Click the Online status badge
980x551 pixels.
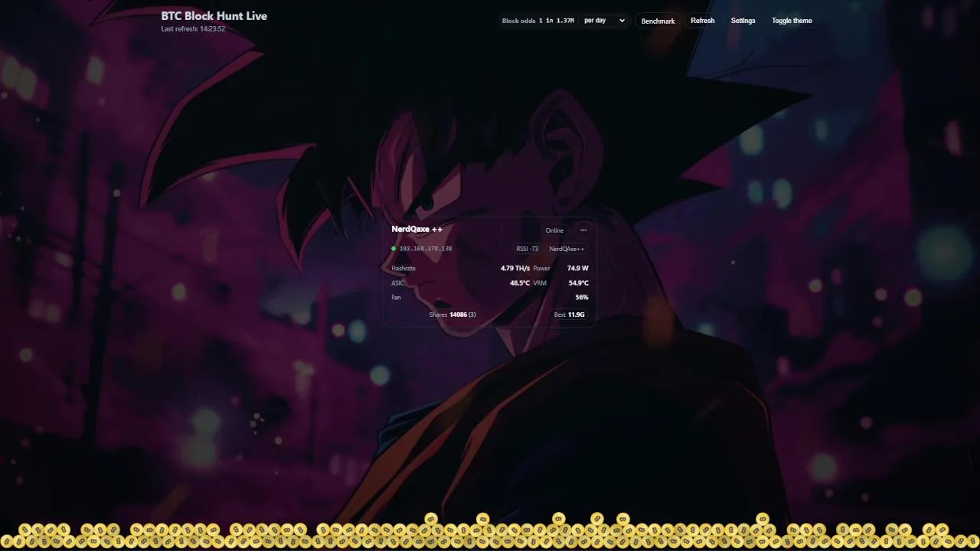click(x=554, y=230)
